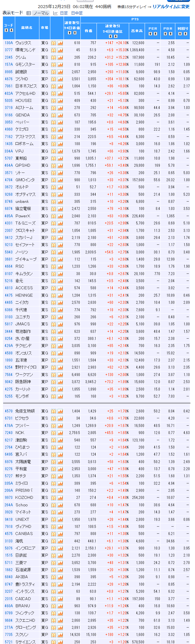The image size is (195, 644).
Task: Open the chart icon for ウェリタス
Action: click(x=60, y=43)
